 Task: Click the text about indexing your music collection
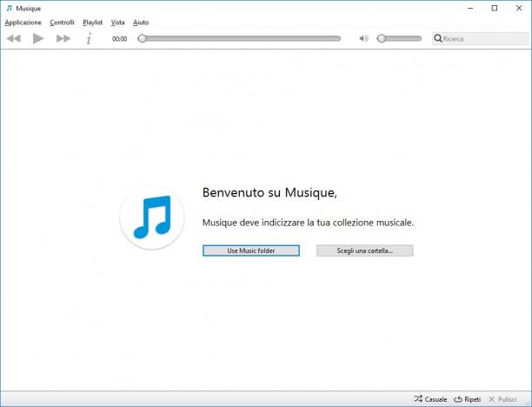(x=308, y=223)
